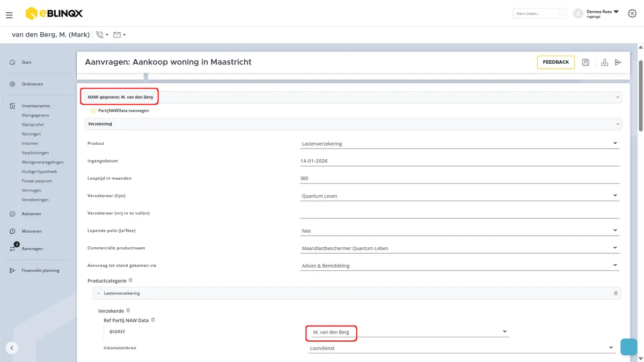
Task: Delete Ref Partij NAW Data with trash icon
Action: click(153, 320)
